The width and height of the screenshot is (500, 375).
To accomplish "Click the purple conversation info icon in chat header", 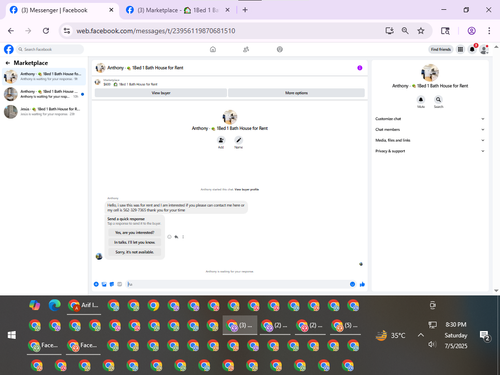I will (360, 68).
